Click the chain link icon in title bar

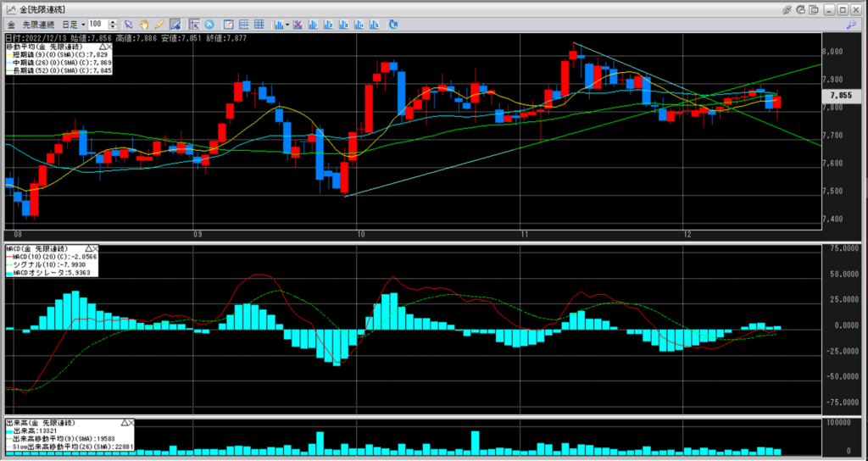pyautogui.click(x=787, y=9)
